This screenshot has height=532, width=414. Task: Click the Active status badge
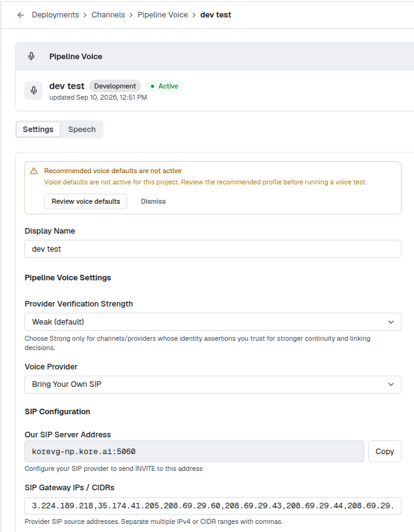[x=165, y=86]
